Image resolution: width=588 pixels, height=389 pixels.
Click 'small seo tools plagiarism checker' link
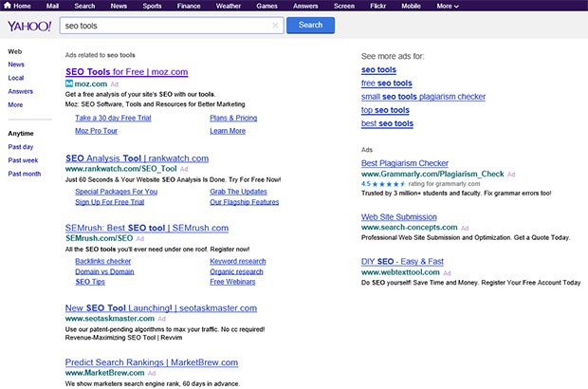423,97
